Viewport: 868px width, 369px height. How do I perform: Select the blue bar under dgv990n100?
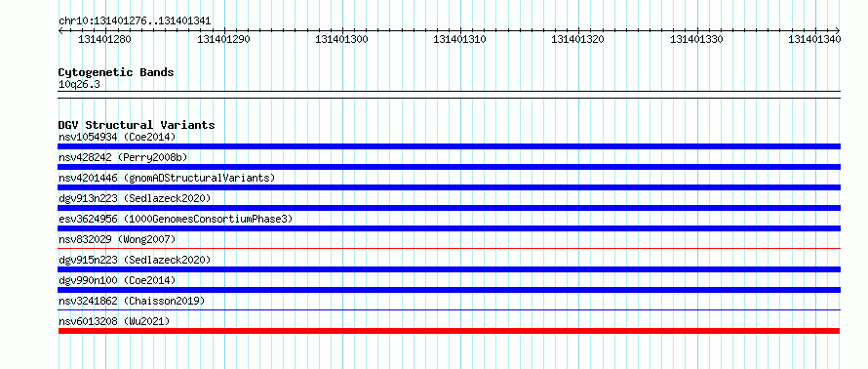pyautogui.click(x=449, y=290)
